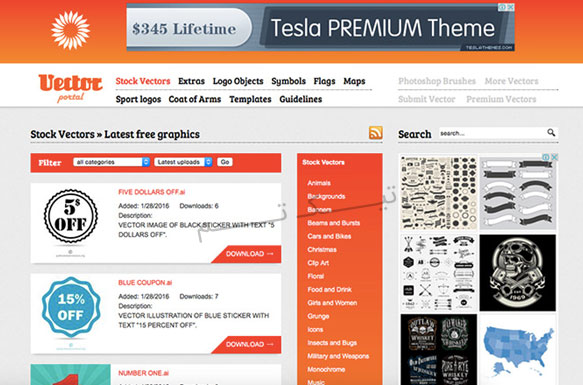Open the hipster logo elements ad thumbnail
583x385 pixels.
[x=439, y=273]
